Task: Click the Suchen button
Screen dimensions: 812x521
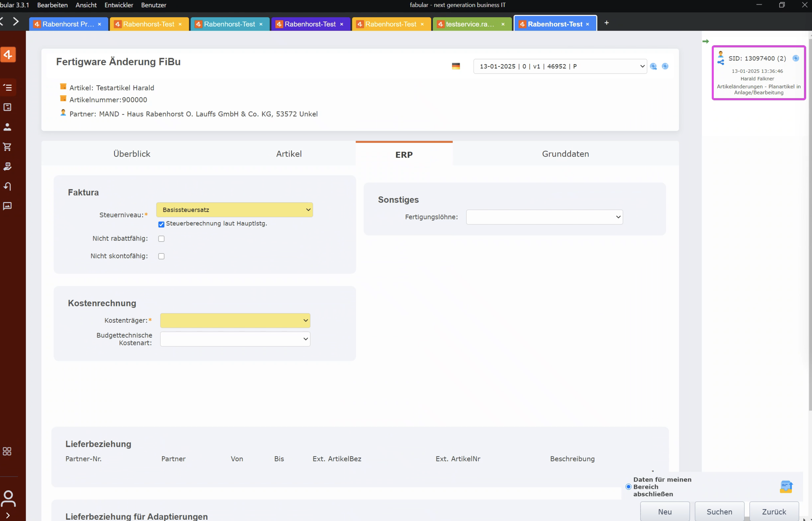Action: point(719,512)
